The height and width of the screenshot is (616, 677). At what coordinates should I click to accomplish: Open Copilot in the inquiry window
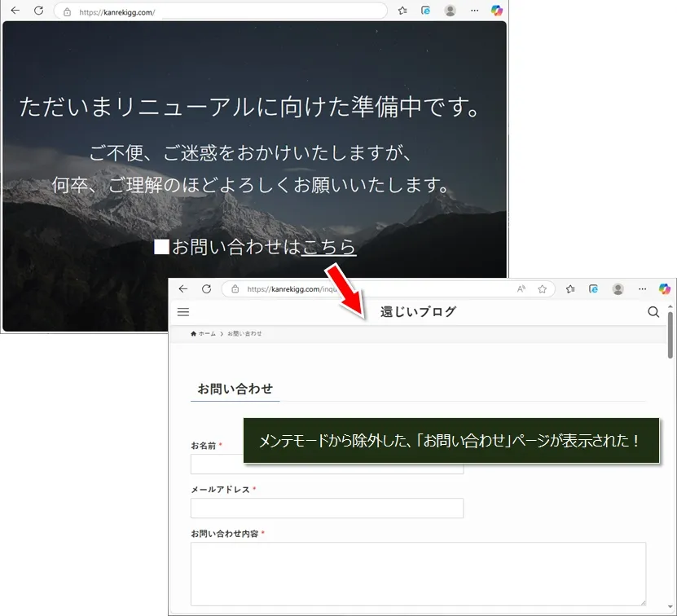click(x=665, y=288)
